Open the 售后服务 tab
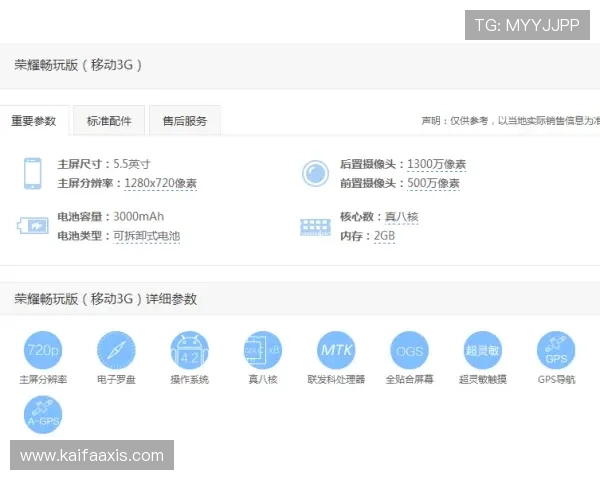This screenshot has height=480, width=600. 185,121
